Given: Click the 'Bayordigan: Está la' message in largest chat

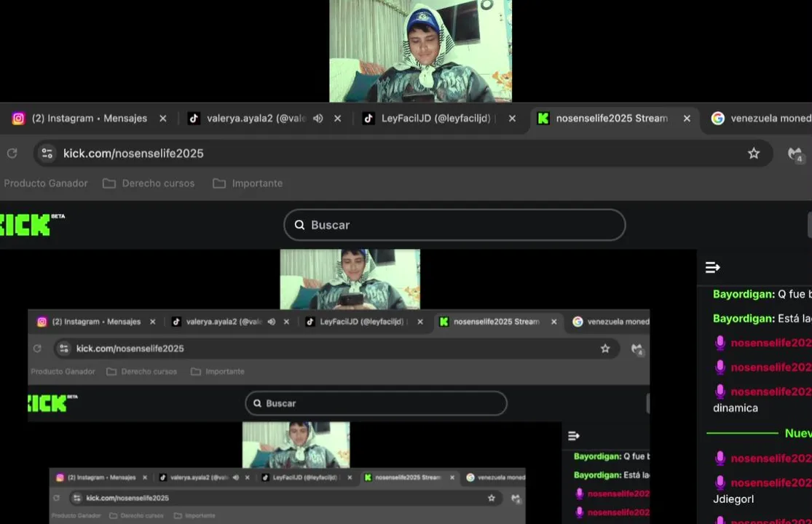Looking at the screenshot, I should tap(762, 319).
